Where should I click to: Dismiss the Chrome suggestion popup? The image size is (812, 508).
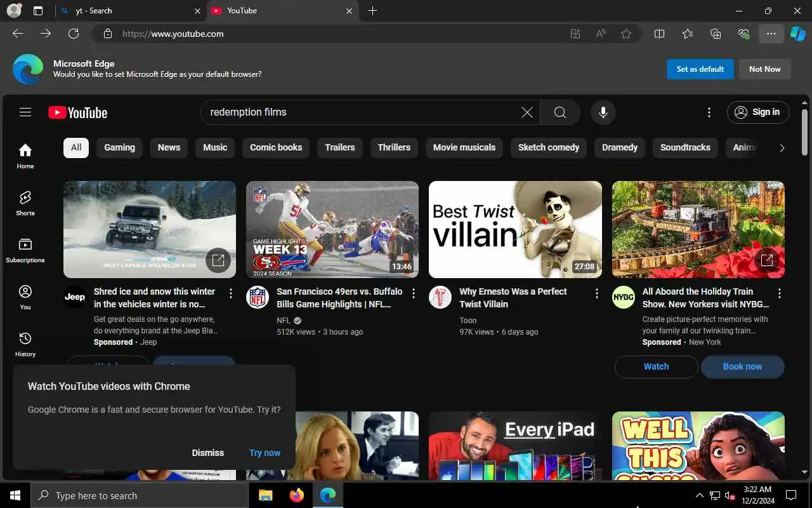point(208,453)
